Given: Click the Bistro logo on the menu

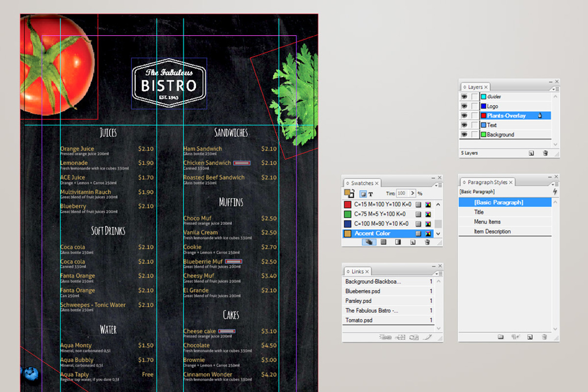Looking at the screenshot, I should pyautogui.click(x=169, y=83).
